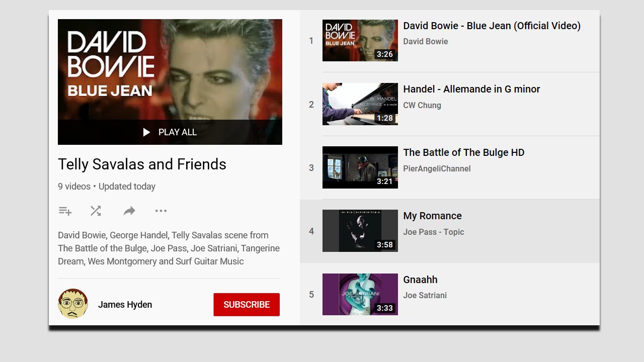Viewport: 644px width, 362px height.
Task: Click index number 4 beside My Romance
Action: (x=311, y=231)
